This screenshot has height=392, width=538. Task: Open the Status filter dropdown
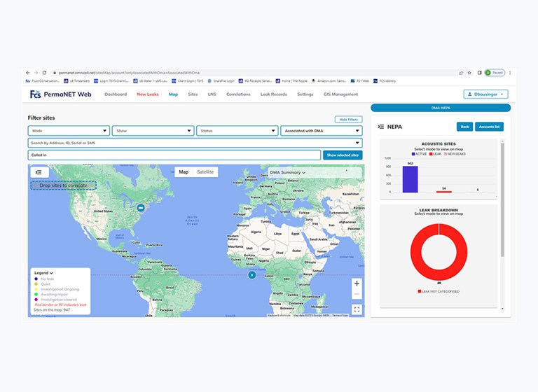[237, 130]
